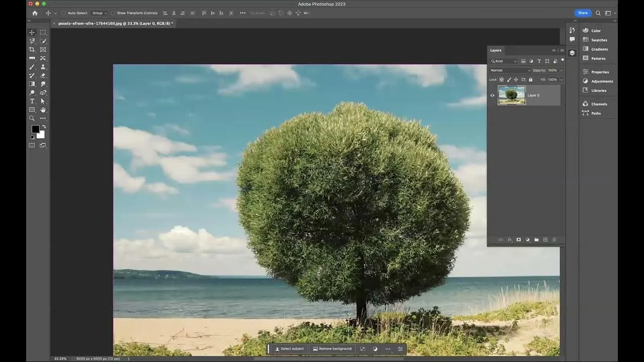The height and width of the screenshot is (362, 644).
Task: Click the Remove background button
Action: (x=333, y=348)
